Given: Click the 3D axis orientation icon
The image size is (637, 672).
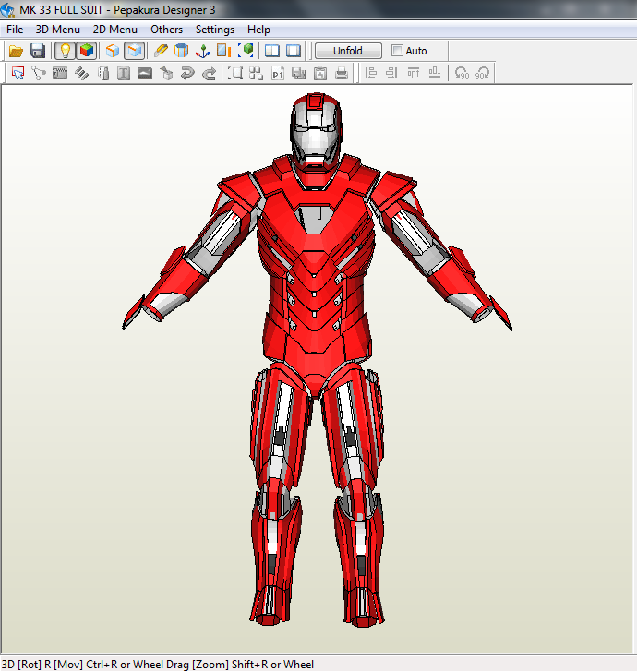Looking at the screenshot, I should 203,51.
